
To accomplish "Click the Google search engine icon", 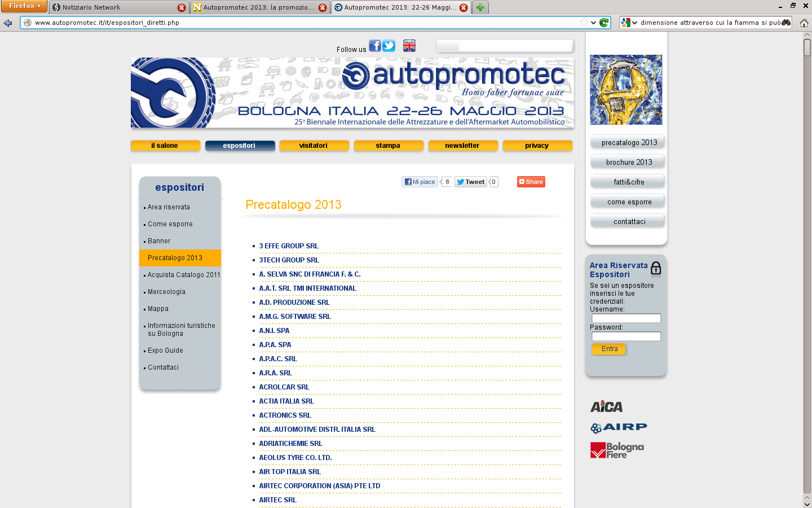I will [625, 23].
